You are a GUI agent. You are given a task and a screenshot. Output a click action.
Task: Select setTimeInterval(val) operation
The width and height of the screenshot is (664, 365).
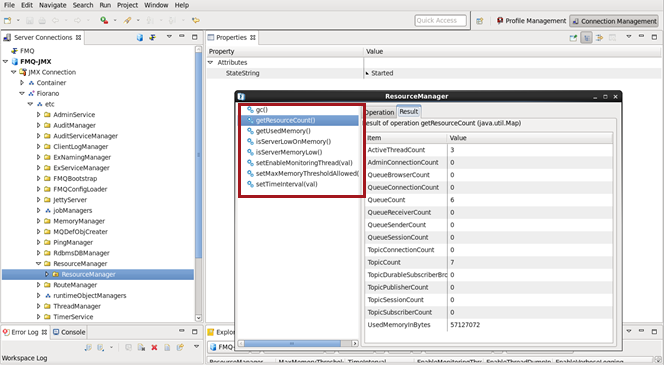point(286,184)
